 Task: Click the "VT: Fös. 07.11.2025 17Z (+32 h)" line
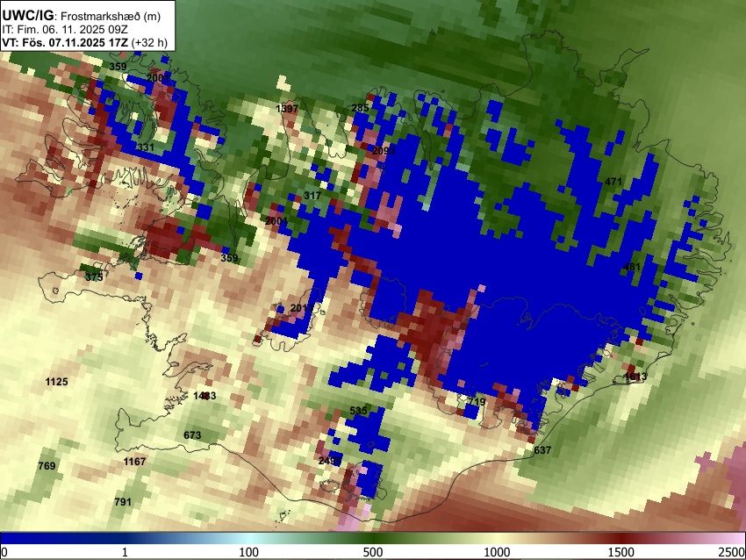pyautogui.click(x=84, y=42)
